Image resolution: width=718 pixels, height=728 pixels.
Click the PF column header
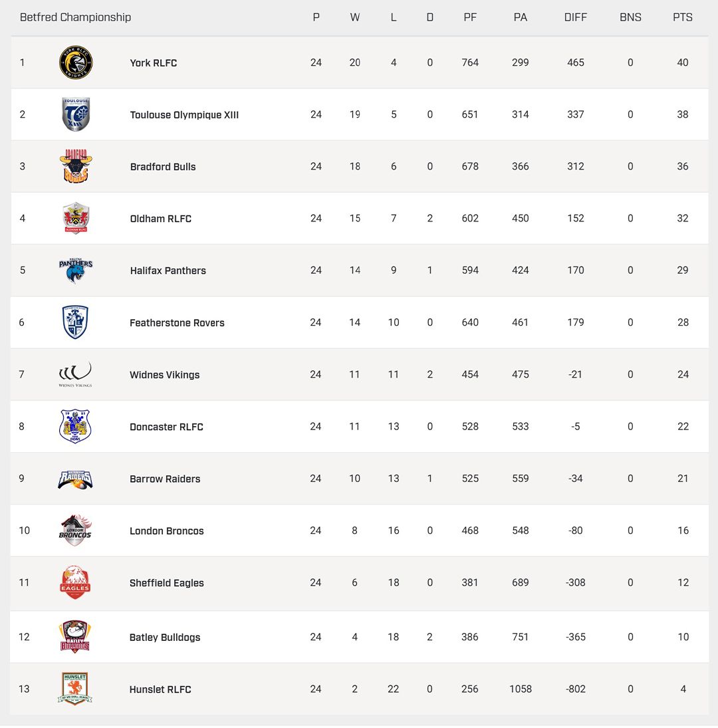coord(470,17)
